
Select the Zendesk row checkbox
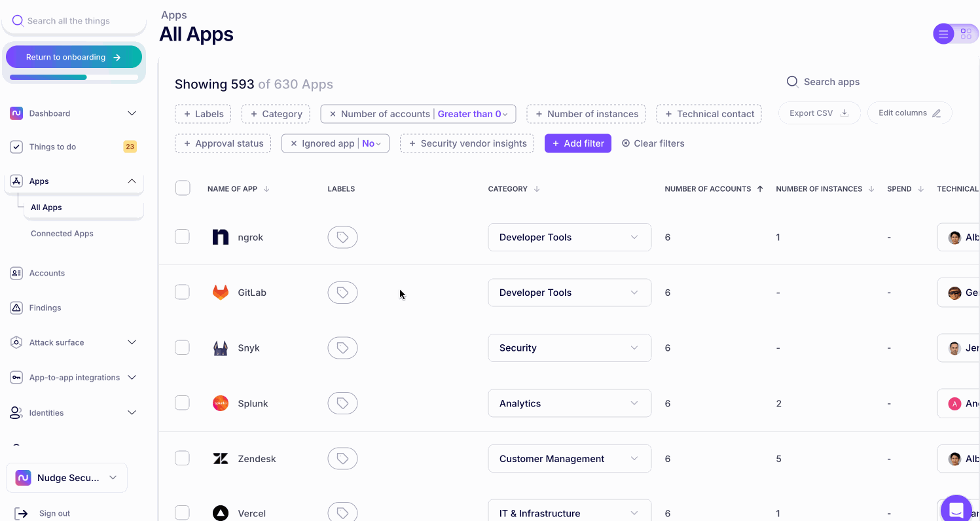pyautogui.click(x=182, y=458)
